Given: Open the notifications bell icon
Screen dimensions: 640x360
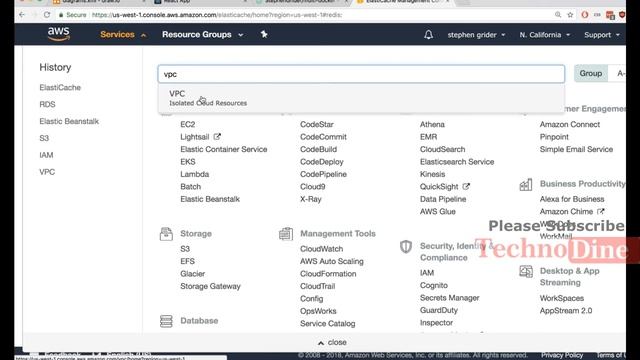Looking at the screenshot, I should tap(428, 35).
